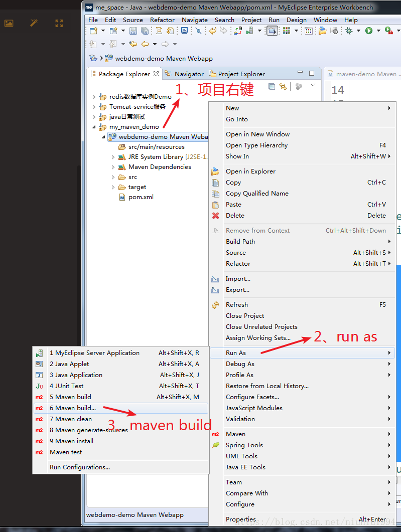Select Refresh in context menu

click(x=302, y=305)
